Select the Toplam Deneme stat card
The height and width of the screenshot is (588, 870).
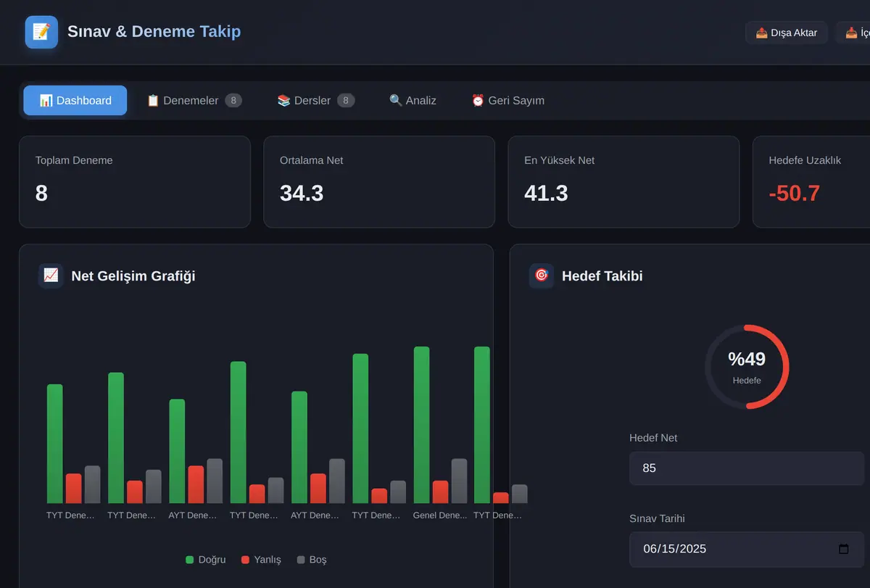coord(135,182)
